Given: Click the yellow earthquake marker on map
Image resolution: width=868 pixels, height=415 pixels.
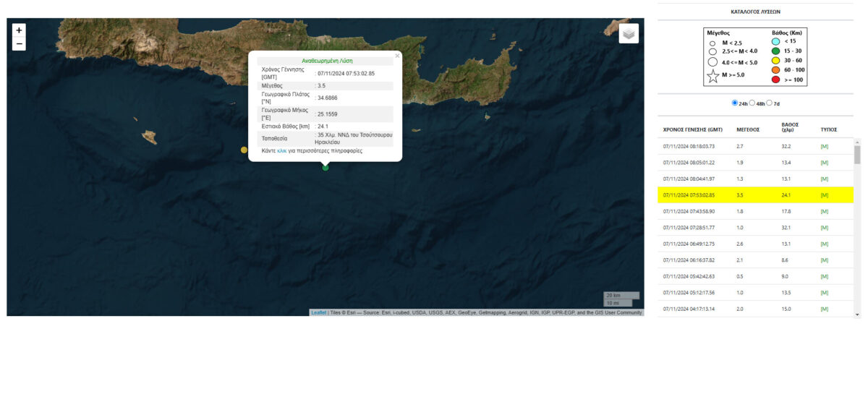Looking at the screenshot, I should tap(244, 150).
